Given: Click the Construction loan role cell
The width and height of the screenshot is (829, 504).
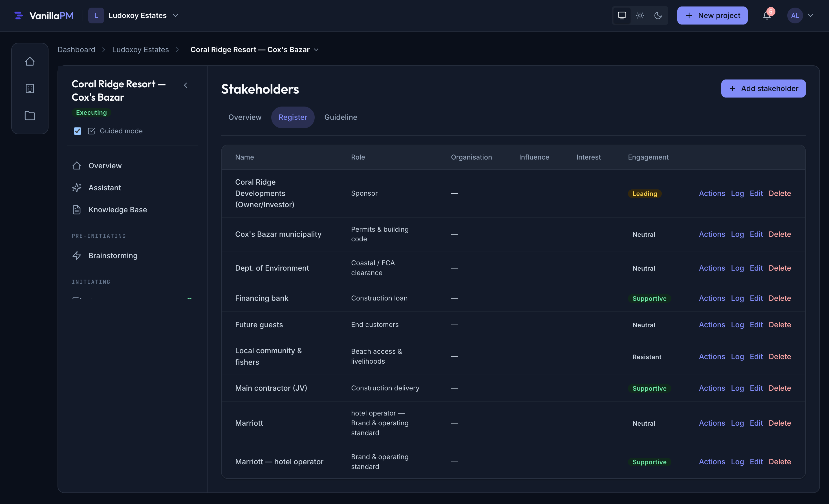Looking at the screenshot, I should (x=379, y=298).
